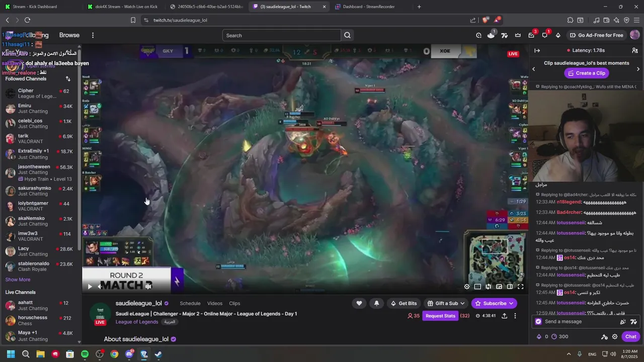
Task: Click the Twitch search magnifier button
Action: pos(347,35)
